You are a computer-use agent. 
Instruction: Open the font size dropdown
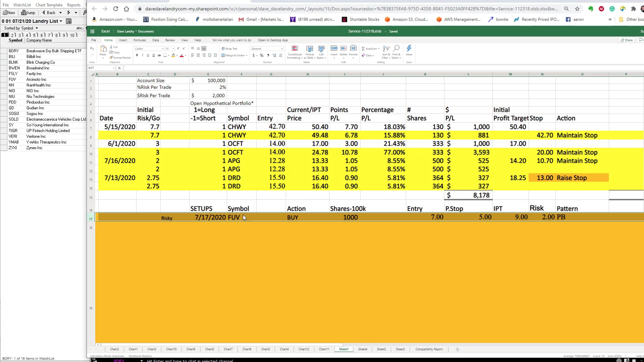[x=173, y=49]
